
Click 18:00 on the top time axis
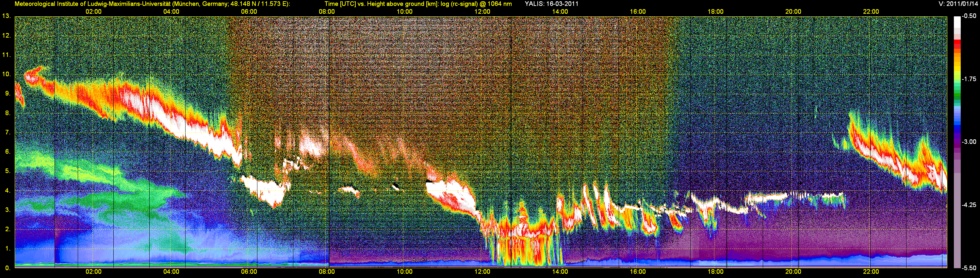pos(716,12)
